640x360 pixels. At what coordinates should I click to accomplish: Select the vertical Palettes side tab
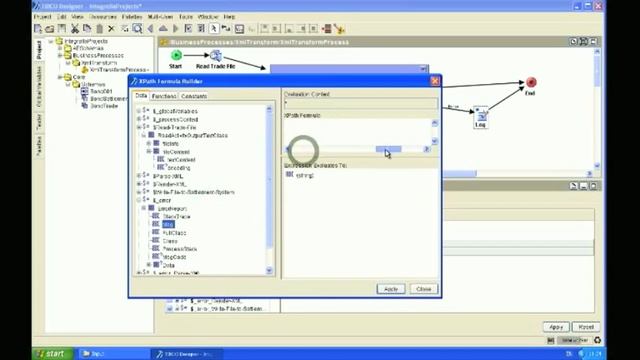39,146
